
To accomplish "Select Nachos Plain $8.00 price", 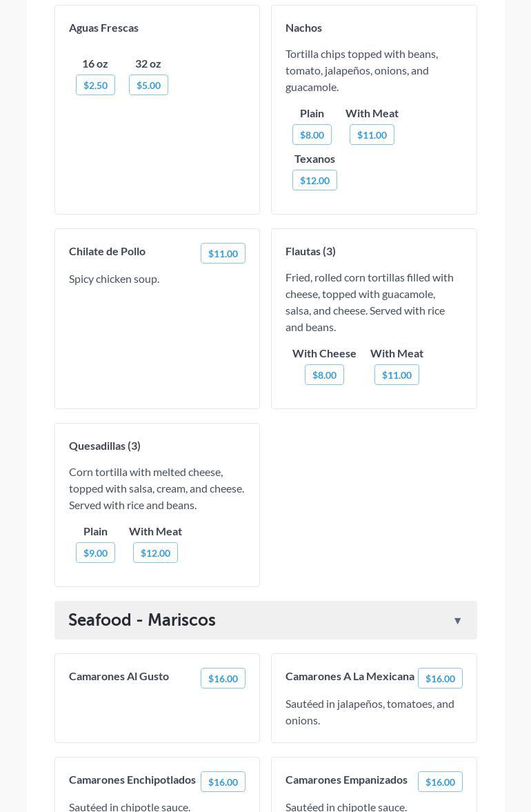I will click(x=312, y=135).
